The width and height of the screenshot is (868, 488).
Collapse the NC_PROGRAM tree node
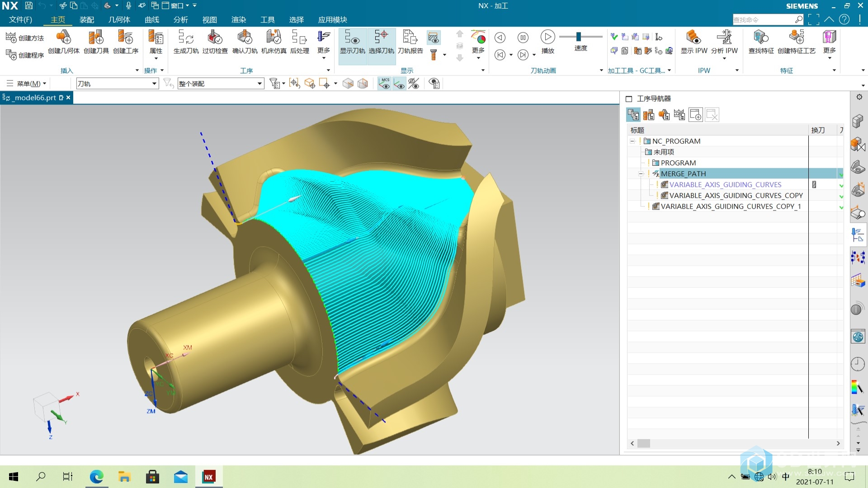(632, 141)
